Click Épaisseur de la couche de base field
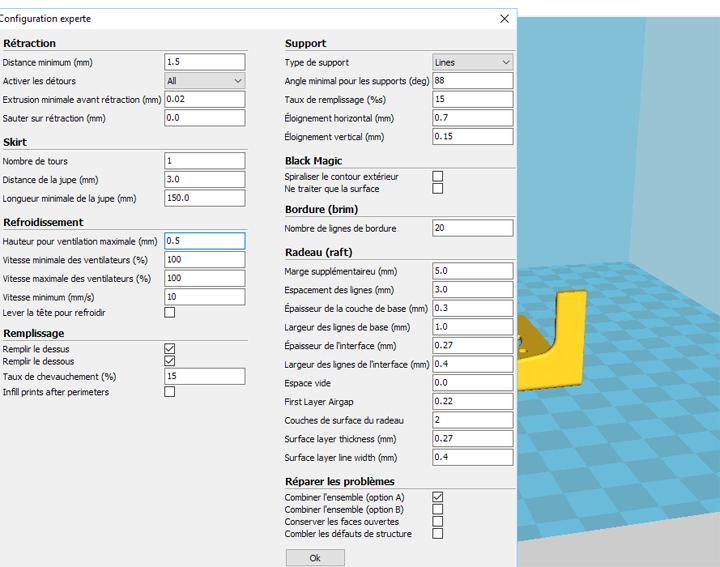Viewport: 720px width, 567px height. point(472,308)
